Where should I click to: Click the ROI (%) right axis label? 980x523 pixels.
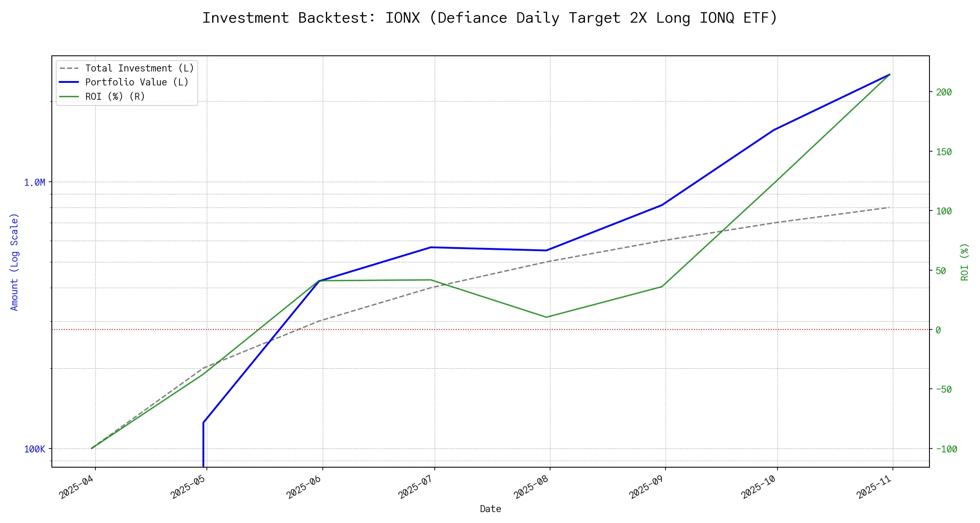tap(964, 262)
